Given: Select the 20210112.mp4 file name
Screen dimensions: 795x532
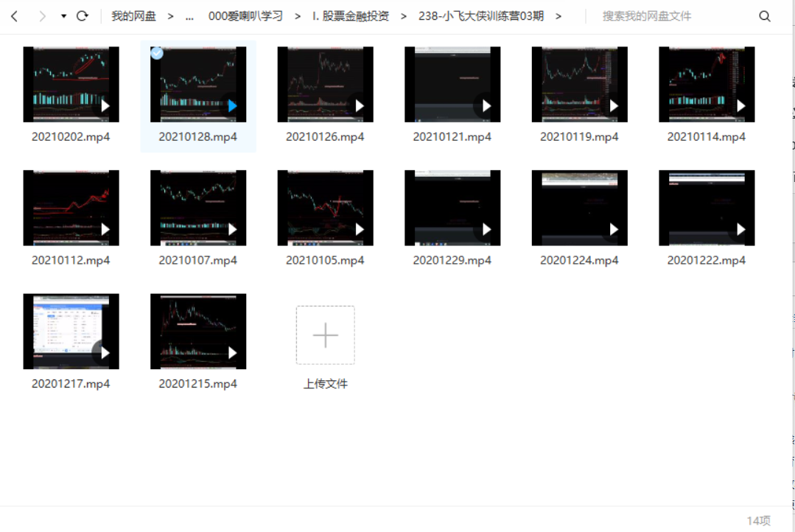Looking at the screenshot, I should click(71, 260).
